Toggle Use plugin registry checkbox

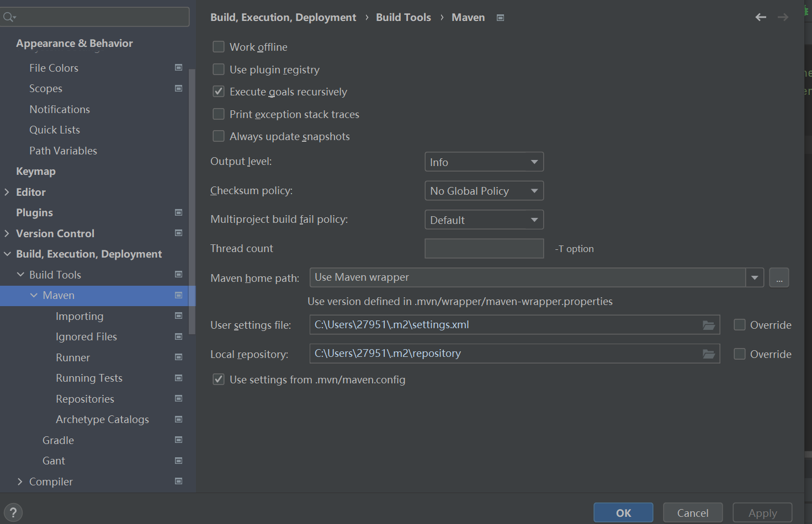(219, 69)
